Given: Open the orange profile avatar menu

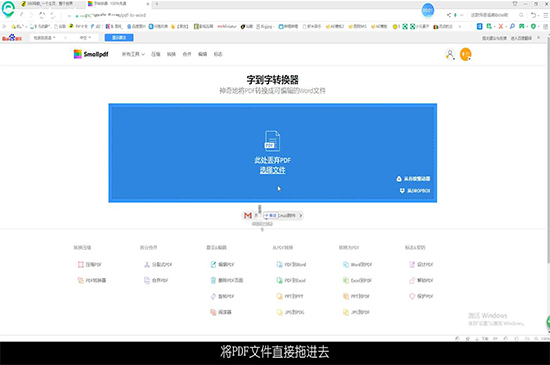Looking at the screenshot, I should tap(465, 54).
